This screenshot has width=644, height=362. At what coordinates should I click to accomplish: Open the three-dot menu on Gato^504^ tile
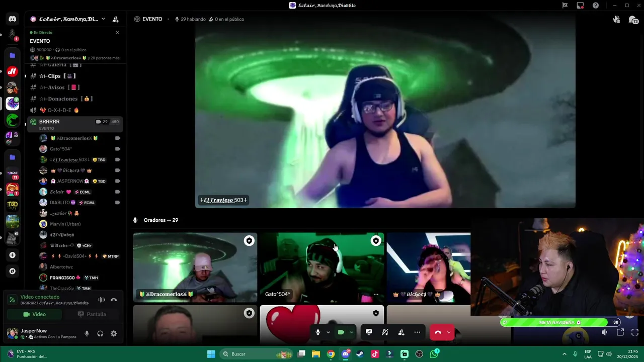point(376,294)
